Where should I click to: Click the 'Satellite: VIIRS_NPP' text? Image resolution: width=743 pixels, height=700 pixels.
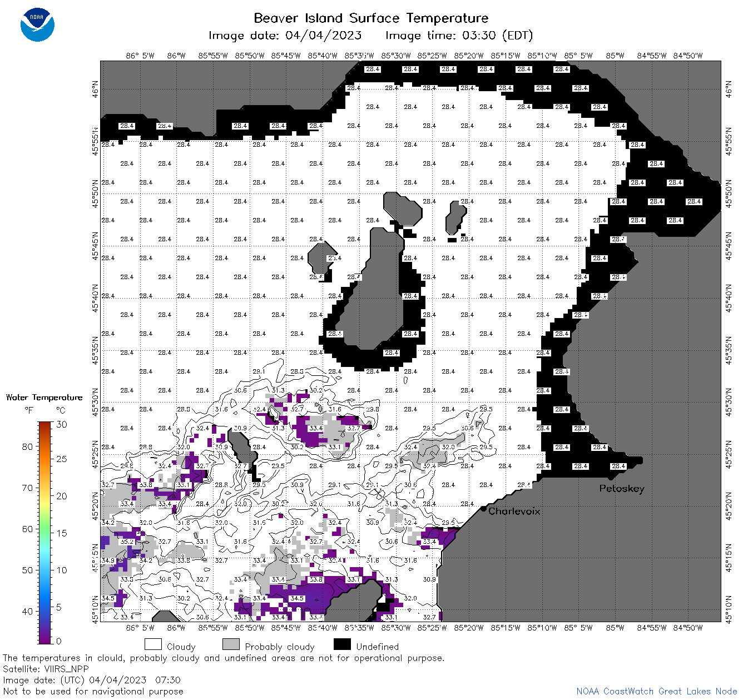point(46,669)
